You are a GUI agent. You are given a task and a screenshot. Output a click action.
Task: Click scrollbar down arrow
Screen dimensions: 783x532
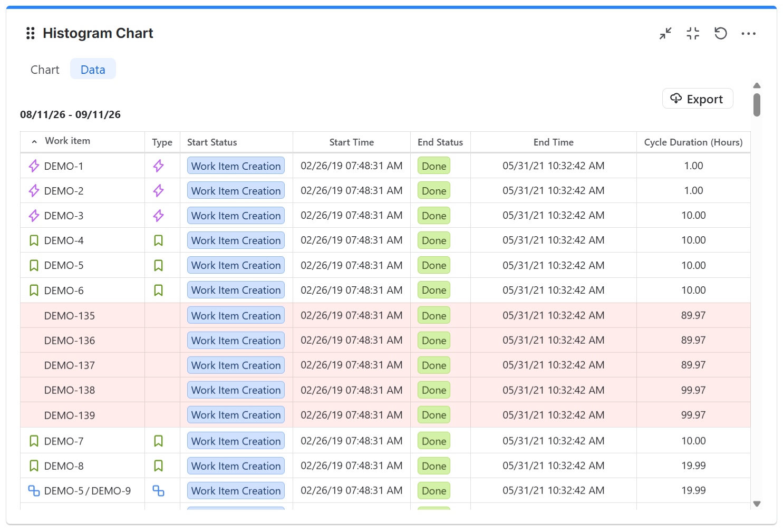coord(757,504)
